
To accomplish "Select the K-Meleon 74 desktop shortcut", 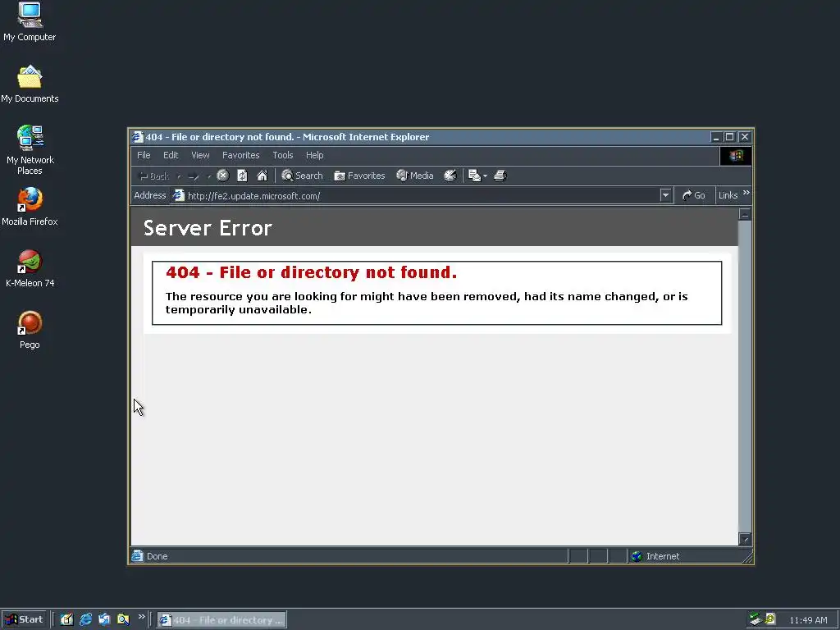I will (x=30, y=268).
